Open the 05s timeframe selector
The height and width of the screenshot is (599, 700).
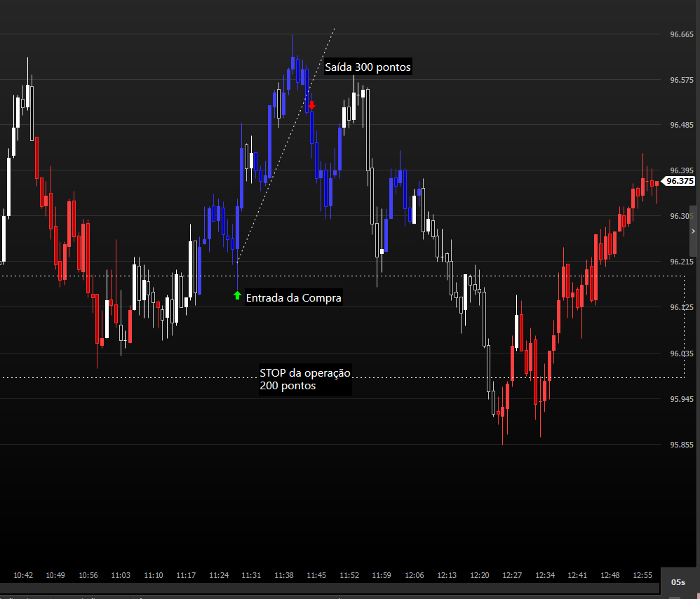click(680, 581)
